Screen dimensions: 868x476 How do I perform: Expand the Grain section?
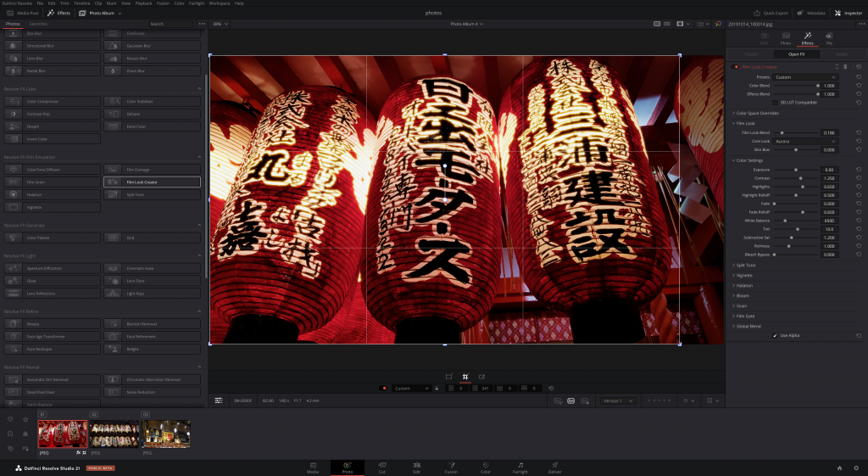(x=739, y=306)
